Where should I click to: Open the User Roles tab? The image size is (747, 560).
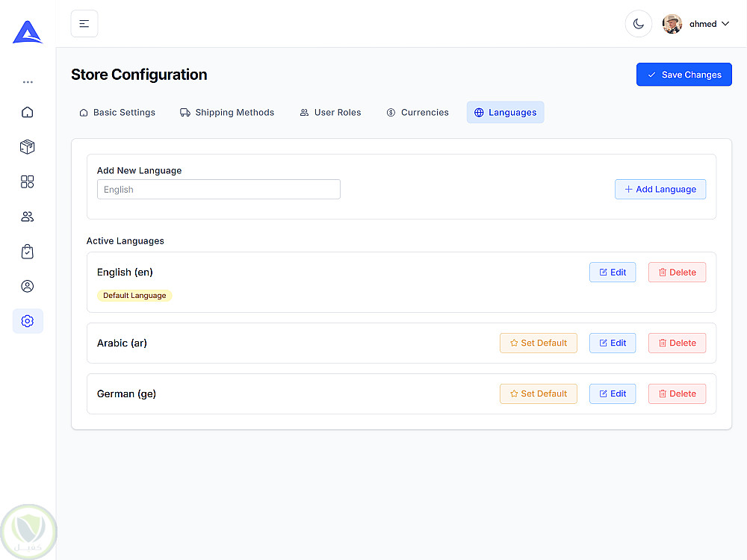[x=330, y=113]
